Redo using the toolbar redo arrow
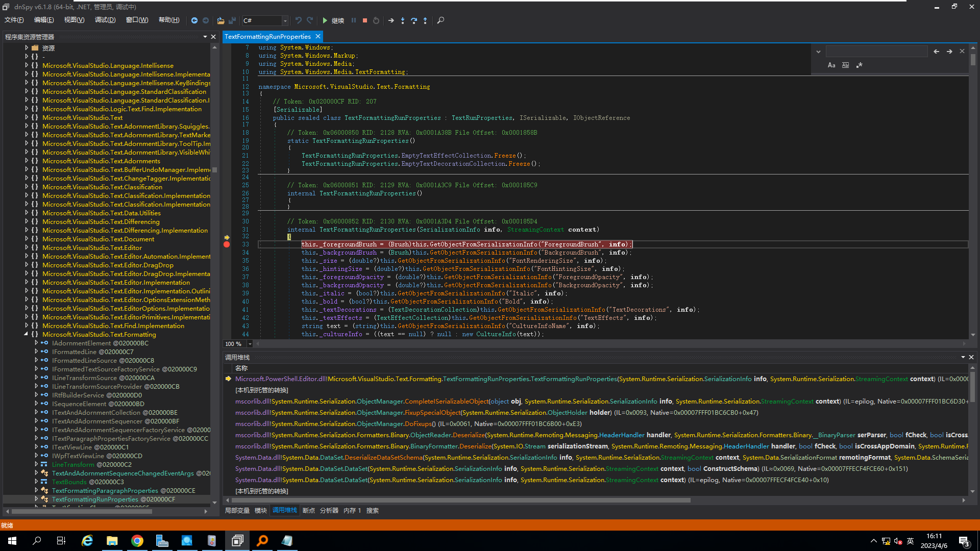 310,20
